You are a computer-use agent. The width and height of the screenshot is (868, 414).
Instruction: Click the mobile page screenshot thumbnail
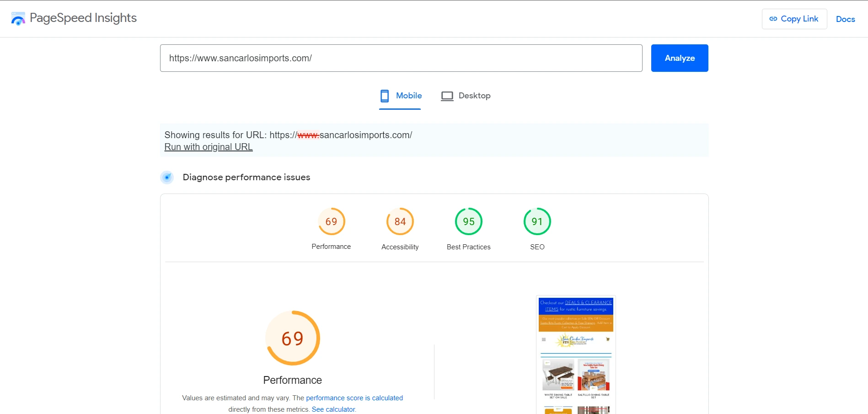(576, 355)
